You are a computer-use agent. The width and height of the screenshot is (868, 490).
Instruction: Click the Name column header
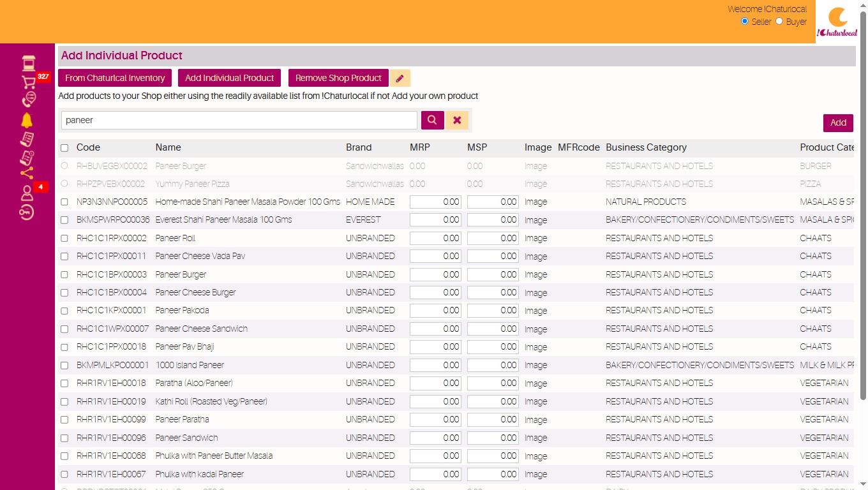click(x=168, y=147)
